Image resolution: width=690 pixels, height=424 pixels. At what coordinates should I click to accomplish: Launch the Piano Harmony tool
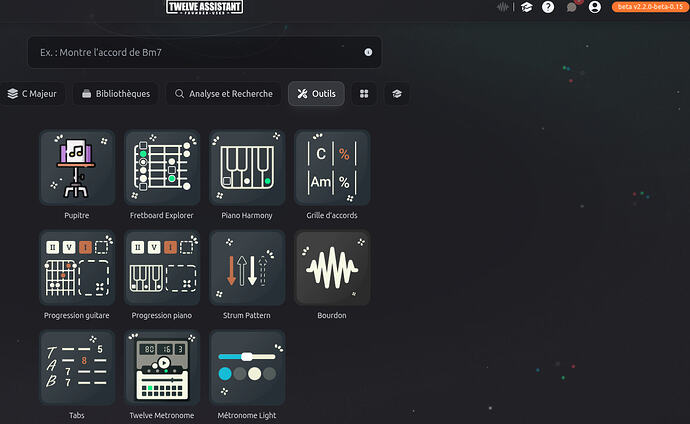[247, 168]
